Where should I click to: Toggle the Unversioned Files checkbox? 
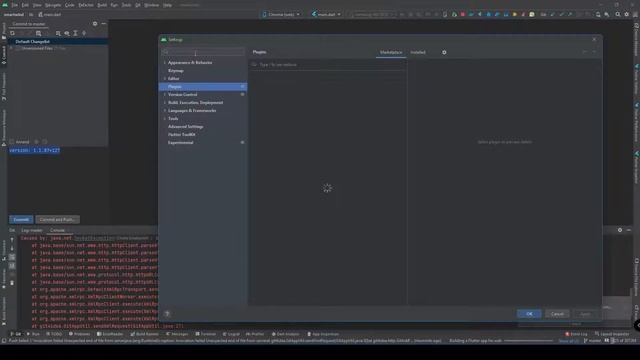18,48
